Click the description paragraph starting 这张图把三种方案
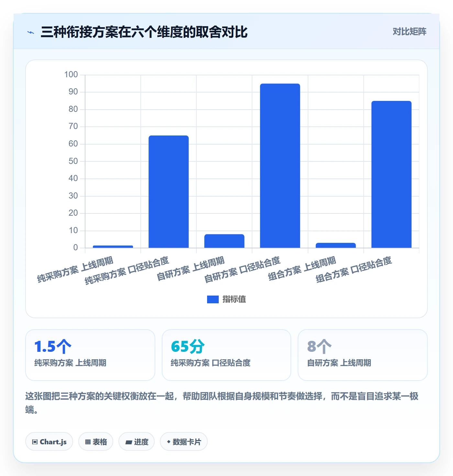The height and width of the screenshot is (476, 453). point(222,403)
